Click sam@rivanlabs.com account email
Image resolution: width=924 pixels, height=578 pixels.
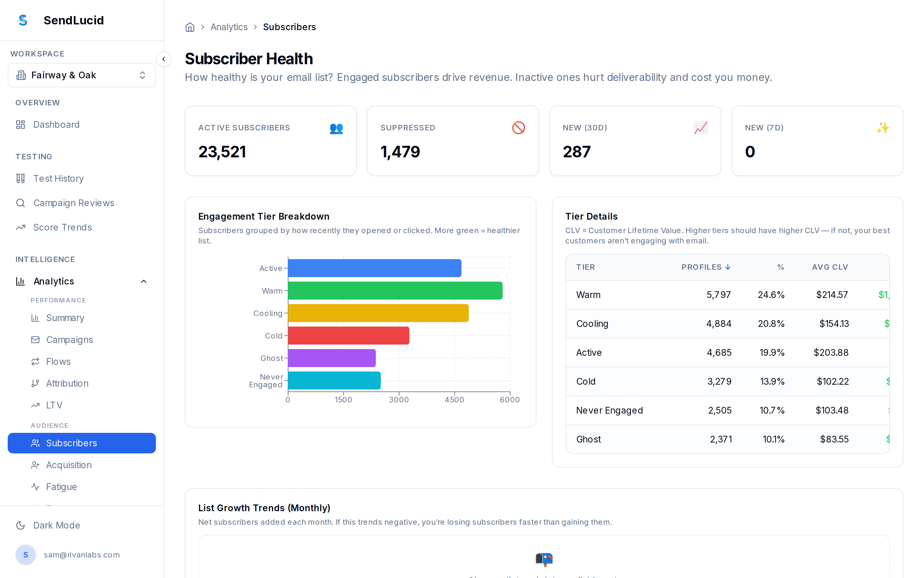(82, 555)
